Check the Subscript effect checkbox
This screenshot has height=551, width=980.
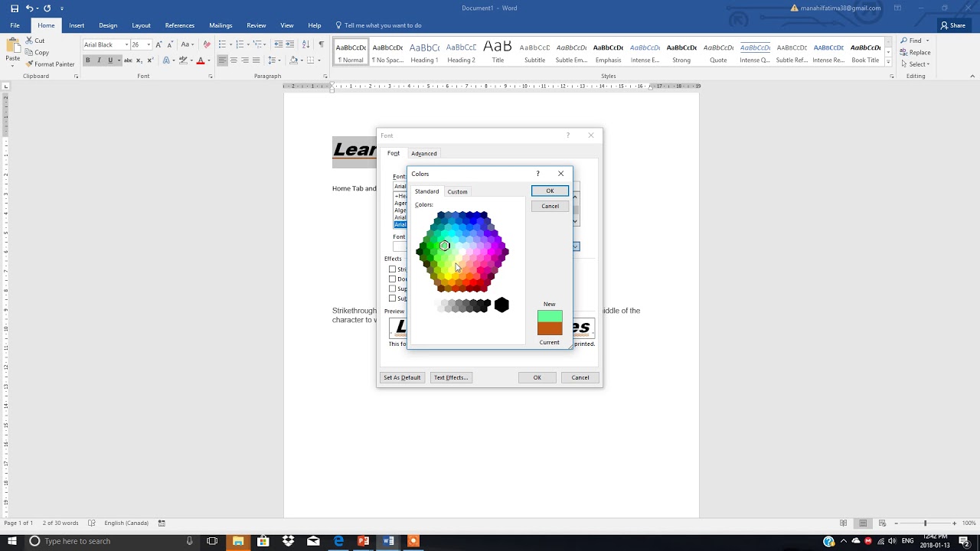[x=392, y=298]
